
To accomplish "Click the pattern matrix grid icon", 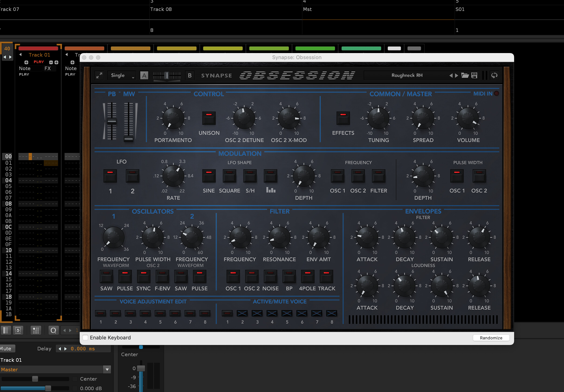I will 36,330.
